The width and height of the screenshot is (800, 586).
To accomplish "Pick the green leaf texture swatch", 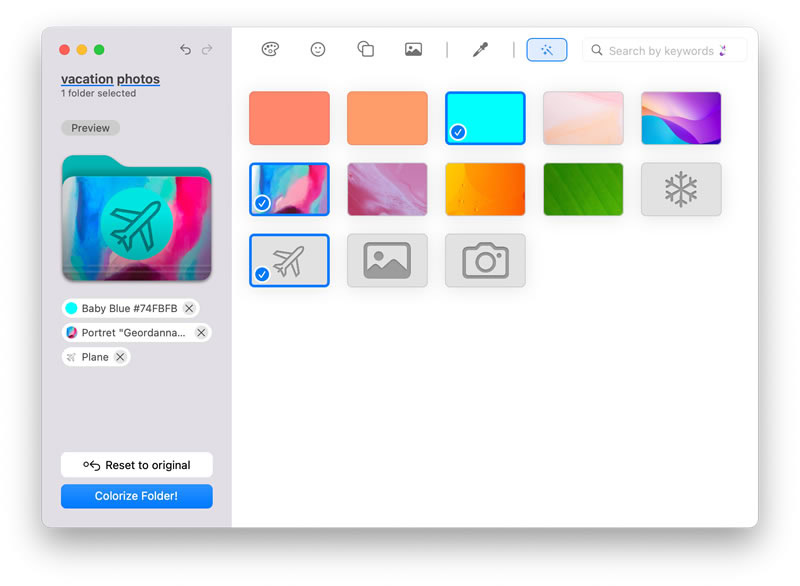I will pyautogui.click(x=583, y=189).
